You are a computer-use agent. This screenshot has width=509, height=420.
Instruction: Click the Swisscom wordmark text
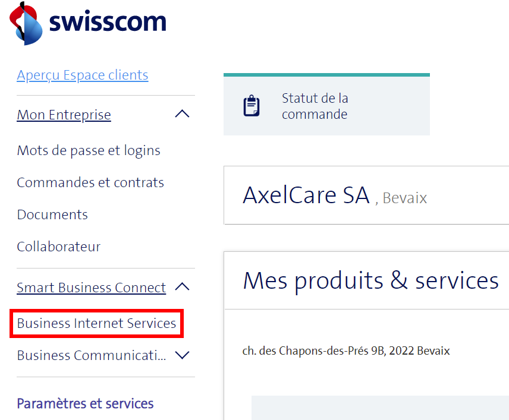[x=107, y=22]
